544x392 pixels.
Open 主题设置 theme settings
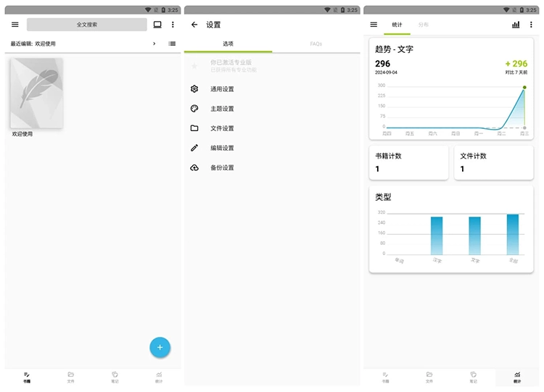point(222,109)
